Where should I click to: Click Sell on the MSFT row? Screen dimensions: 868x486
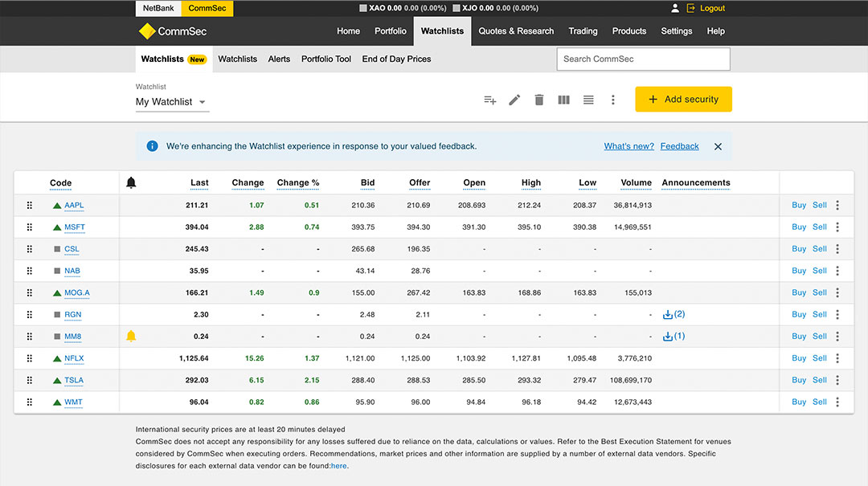(x=820, y=227)
